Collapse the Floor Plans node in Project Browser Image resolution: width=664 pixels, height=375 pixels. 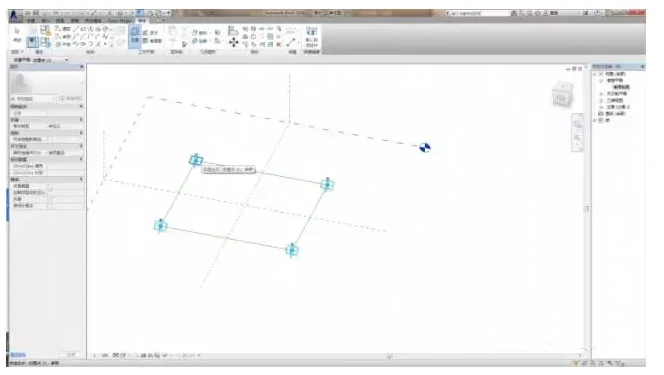(601, 80)
